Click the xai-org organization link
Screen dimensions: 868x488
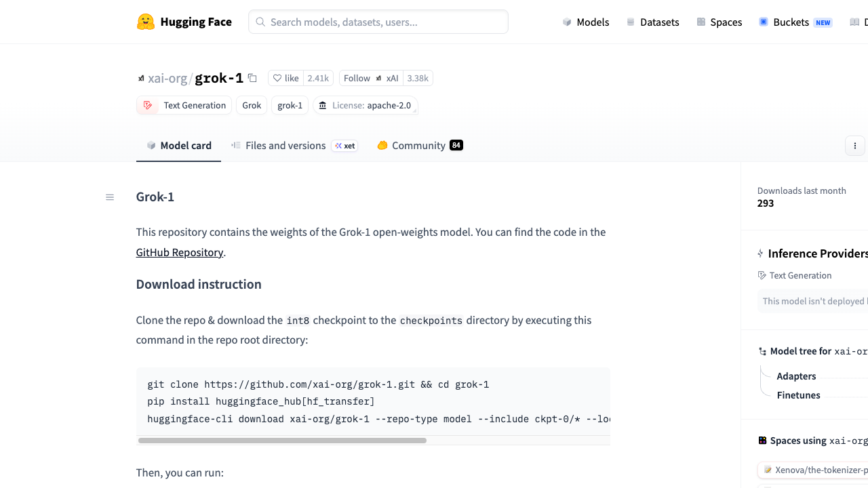tap(167, 78)
